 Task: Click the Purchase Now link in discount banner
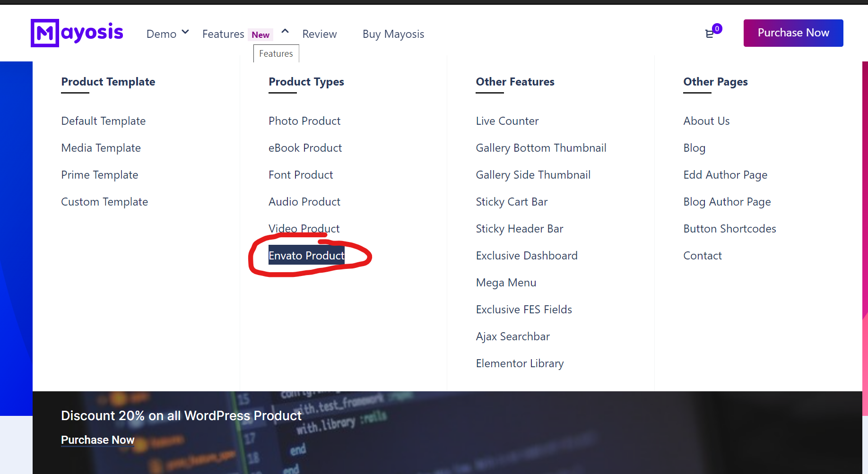point(98,440)
